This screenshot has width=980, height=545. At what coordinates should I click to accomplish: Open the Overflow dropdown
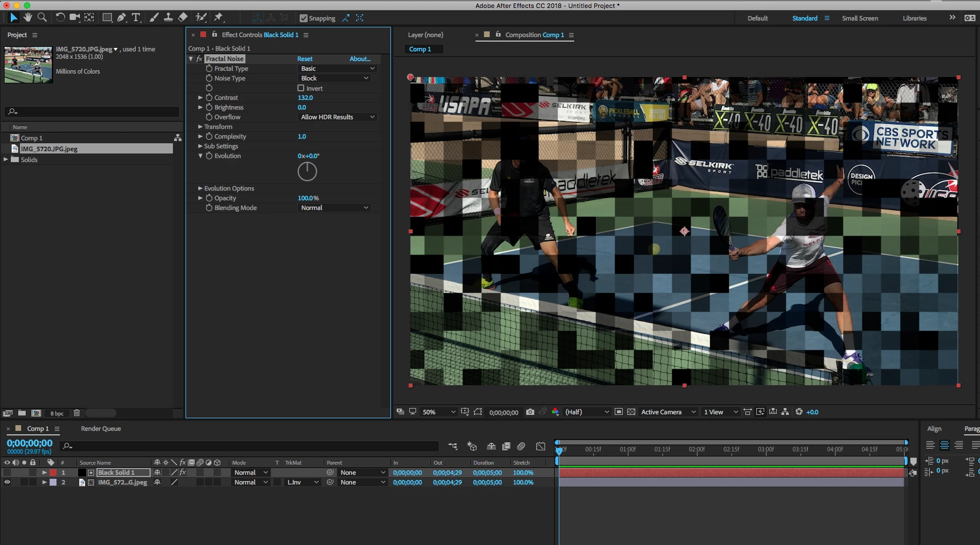pos(337,117)
